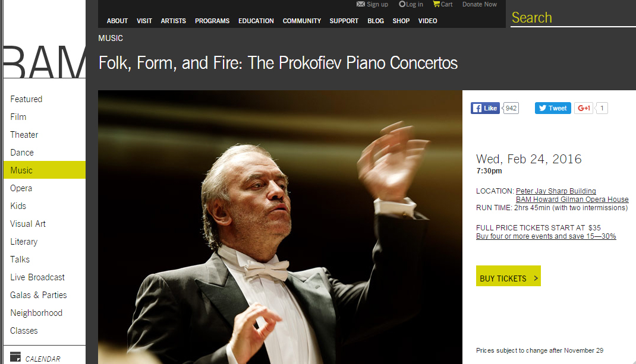This screenshot has height=364, width=636.
Task: Click the buy four or more events link
Action: [x=546, y=236]
